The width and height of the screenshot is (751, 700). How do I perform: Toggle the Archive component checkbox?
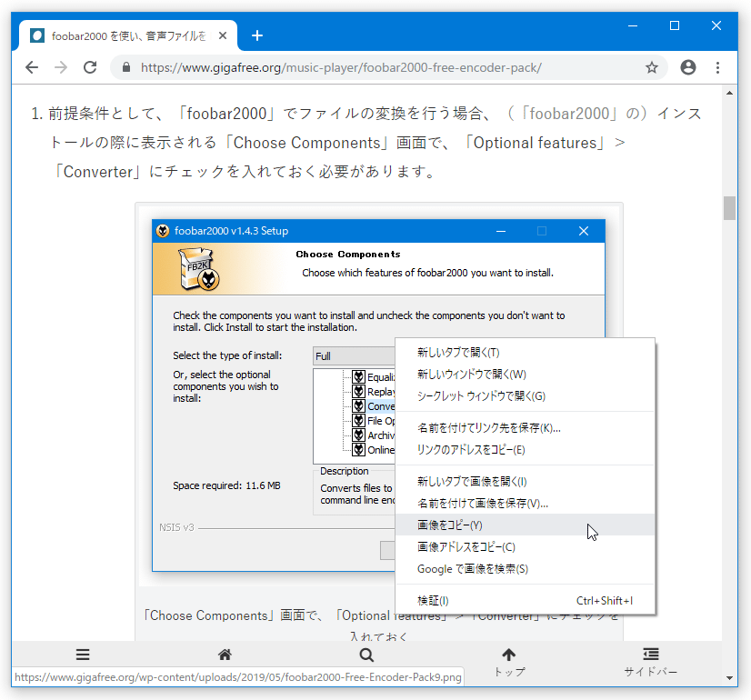click(x=359, y=435)
